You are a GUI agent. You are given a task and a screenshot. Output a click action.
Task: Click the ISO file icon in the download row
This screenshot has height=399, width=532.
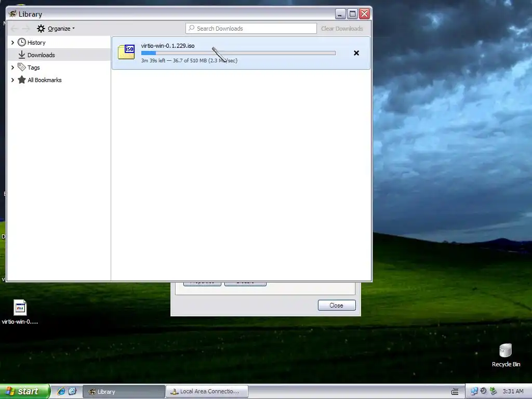click(126, 52)
